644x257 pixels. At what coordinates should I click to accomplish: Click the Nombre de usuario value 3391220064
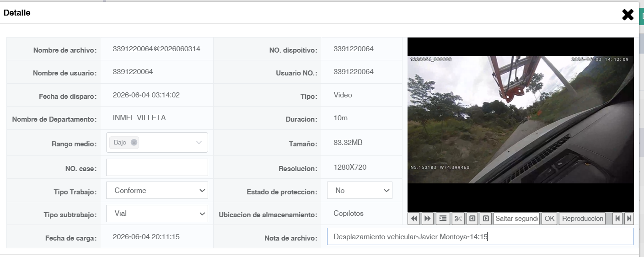click(133, 72)
